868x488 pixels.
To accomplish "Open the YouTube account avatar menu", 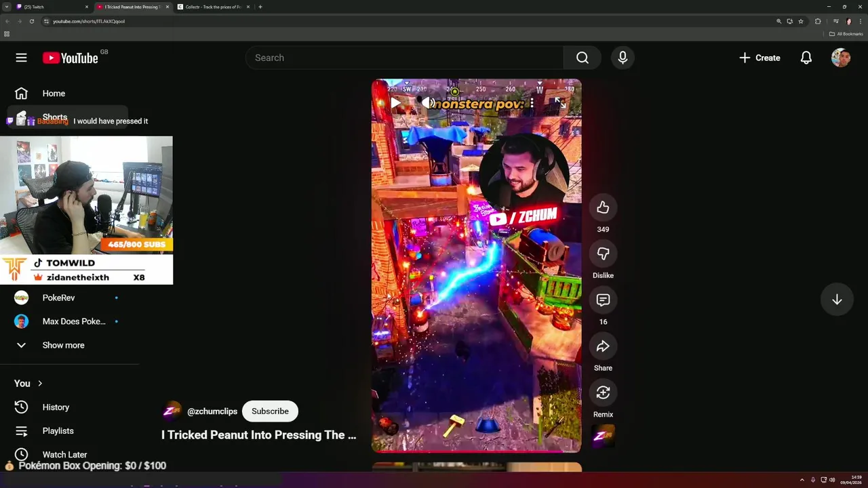I will point(841,58).
